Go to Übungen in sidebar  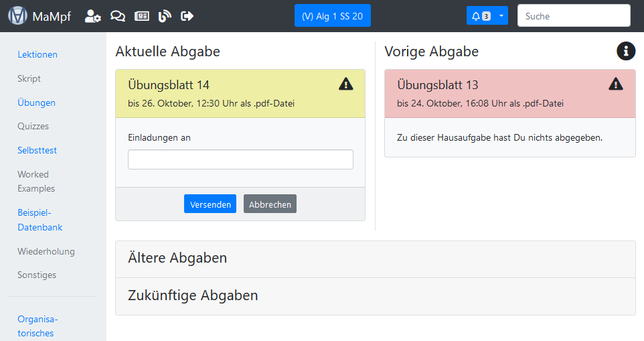tap(36, 103)
